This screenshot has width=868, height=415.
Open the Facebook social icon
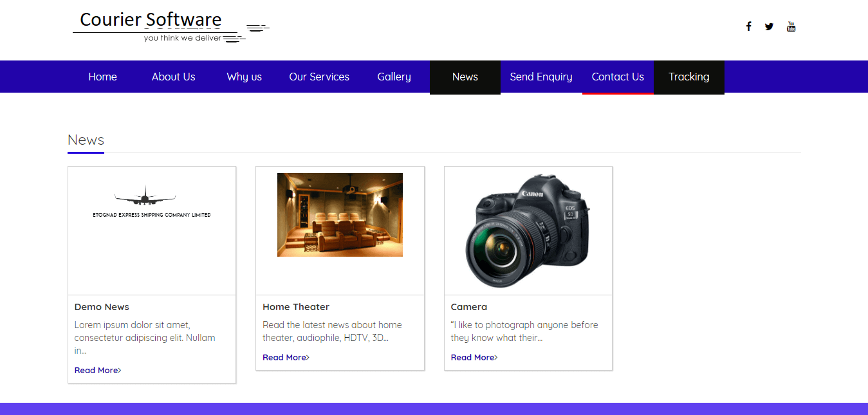(x=748, y=26)
